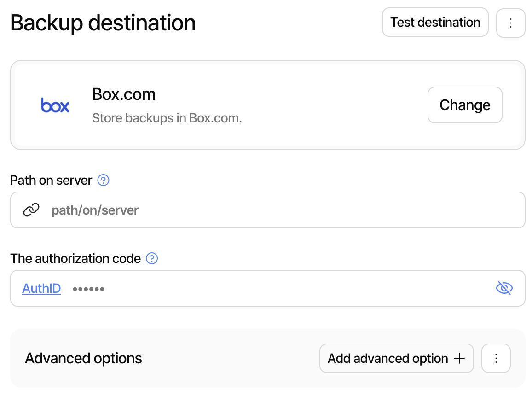Expand the Advanced options section
This screenshot has height=396, width=532.
[83, 358]
